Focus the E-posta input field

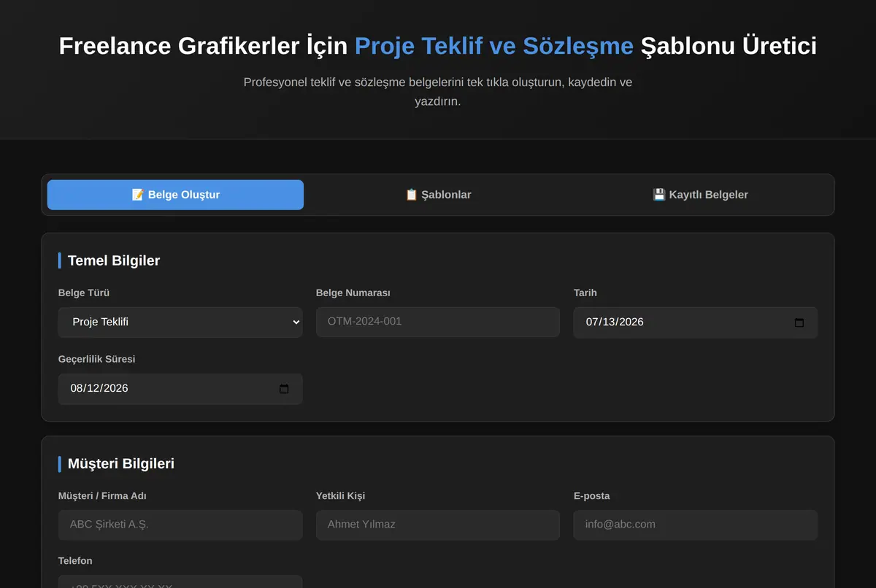click(696, 525)
